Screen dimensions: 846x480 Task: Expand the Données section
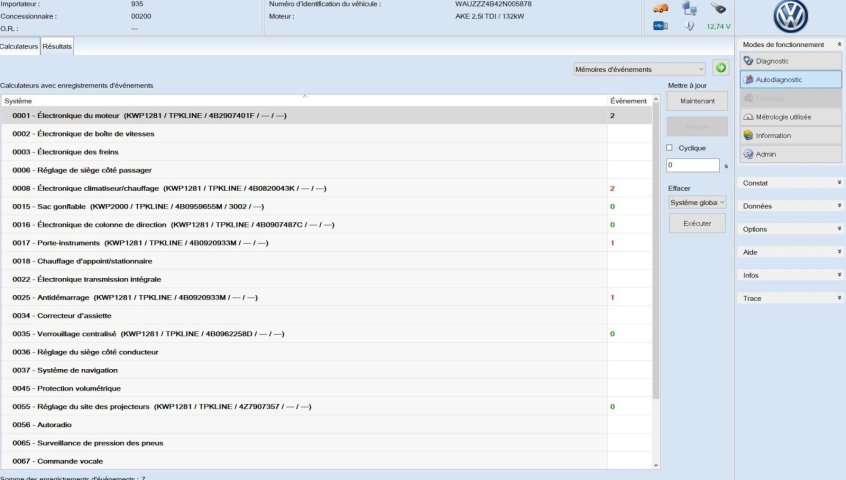[x=790, y=206]
